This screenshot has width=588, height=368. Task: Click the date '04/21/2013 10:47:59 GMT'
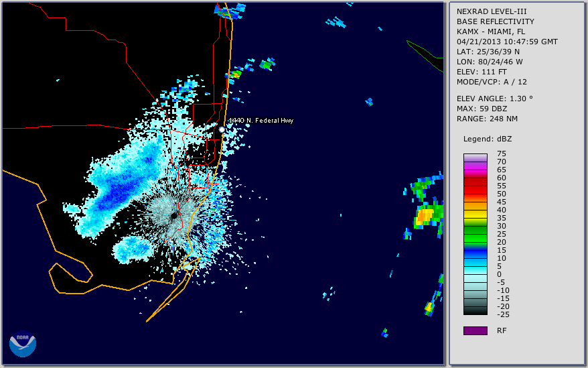[x=507, y=42]
